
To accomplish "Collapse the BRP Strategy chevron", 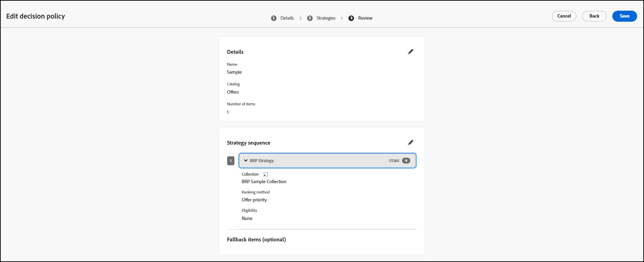I will (246, 160).
